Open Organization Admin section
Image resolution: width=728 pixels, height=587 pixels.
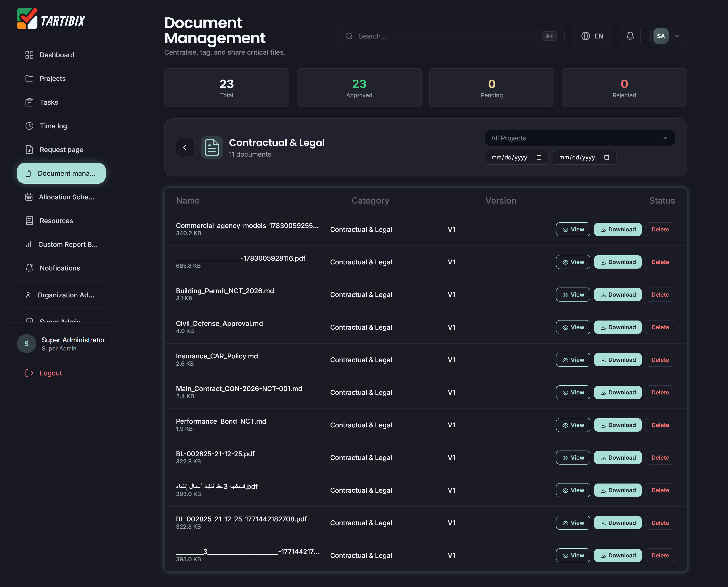[61, 295]
